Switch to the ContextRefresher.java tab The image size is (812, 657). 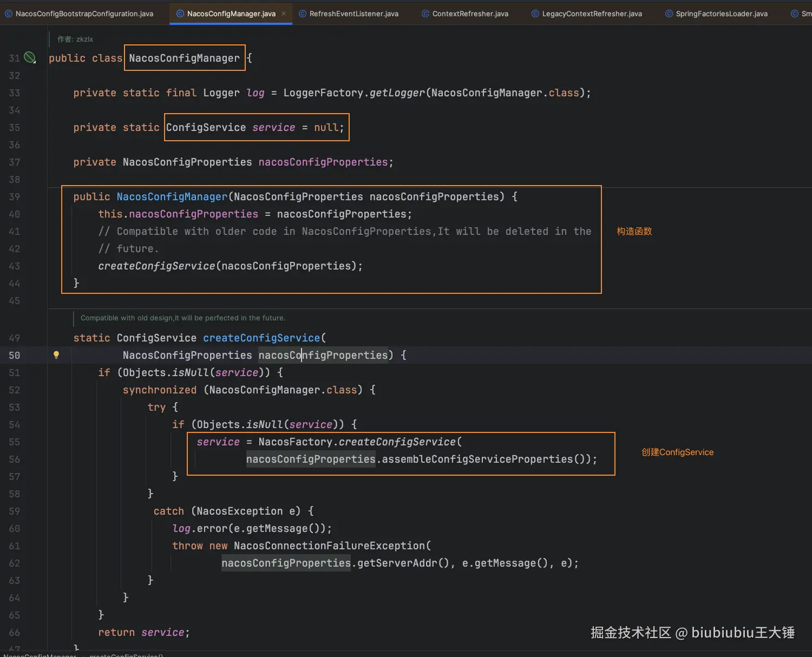(x=465, y=14)
